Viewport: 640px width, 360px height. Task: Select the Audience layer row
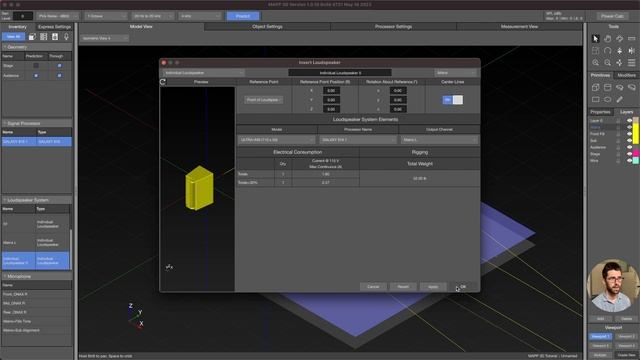click(x=607, y=147)
